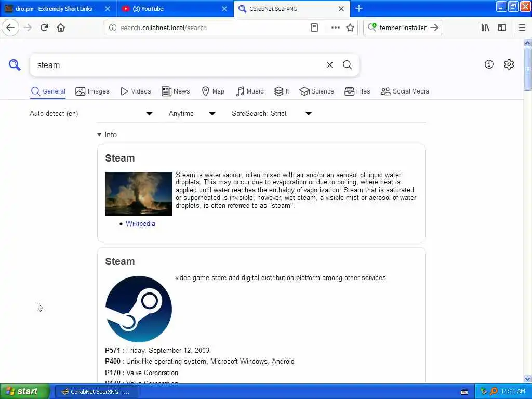This screenshot has height=399, width=532.
Task: Bookmark this page with the star icon
Action: (x=350, y=28)
